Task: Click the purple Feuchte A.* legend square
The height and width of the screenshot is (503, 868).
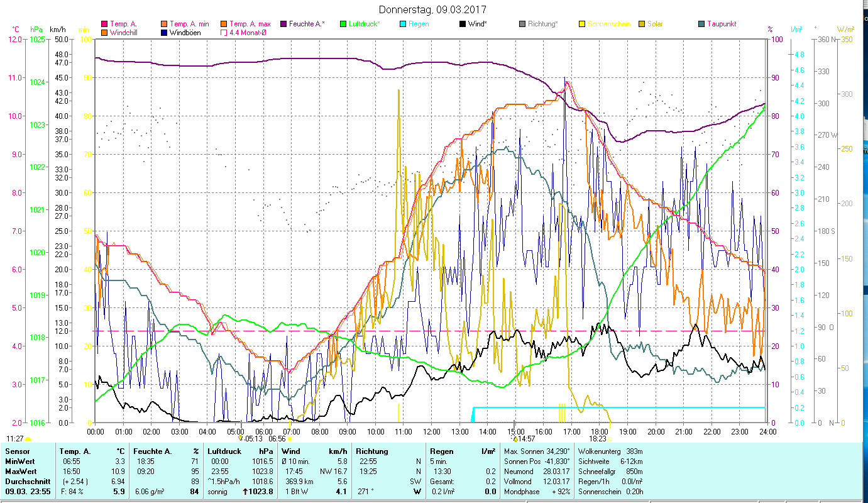Action: tap(283, 24)
